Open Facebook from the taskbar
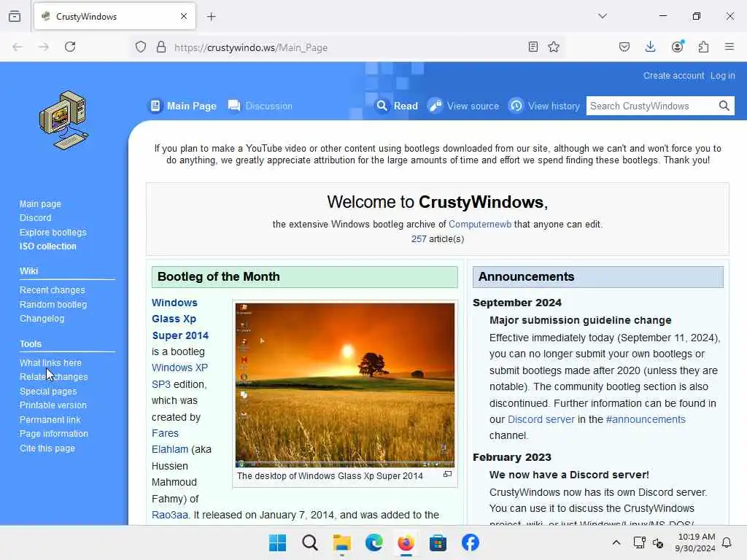Viewport: 747px width, 560px height. 471,542
